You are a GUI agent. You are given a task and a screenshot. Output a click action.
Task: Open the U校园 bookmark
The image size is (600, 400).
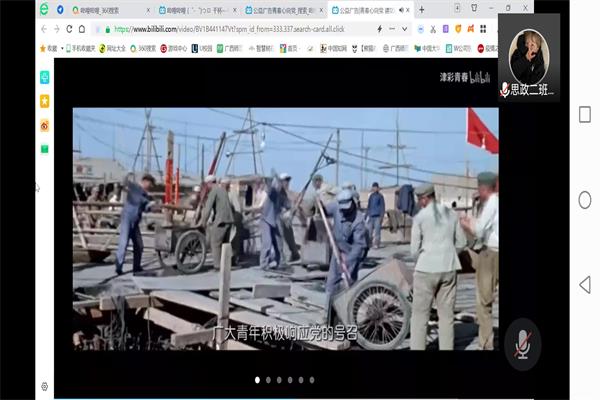[202, 49]
